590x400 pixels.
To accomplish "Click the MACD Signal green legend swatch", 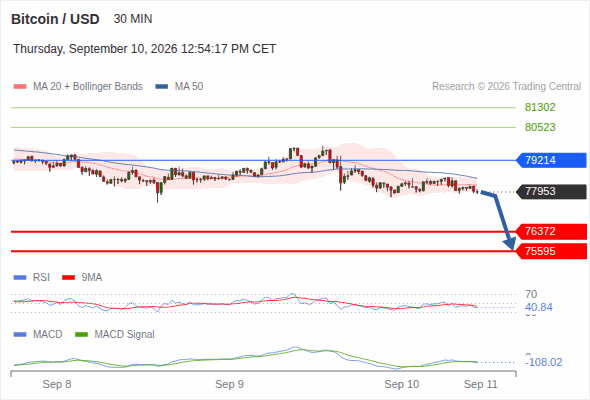I will click(81, 334).
